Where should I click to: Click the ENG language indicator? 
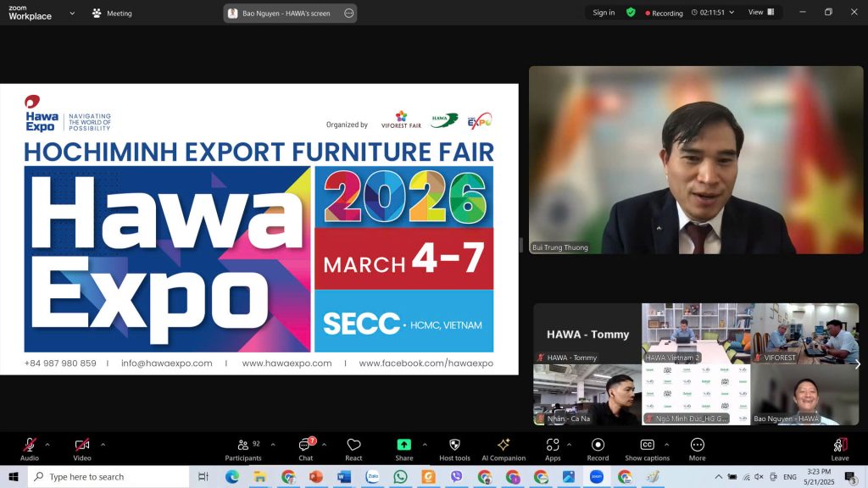[x=790, y=476]
